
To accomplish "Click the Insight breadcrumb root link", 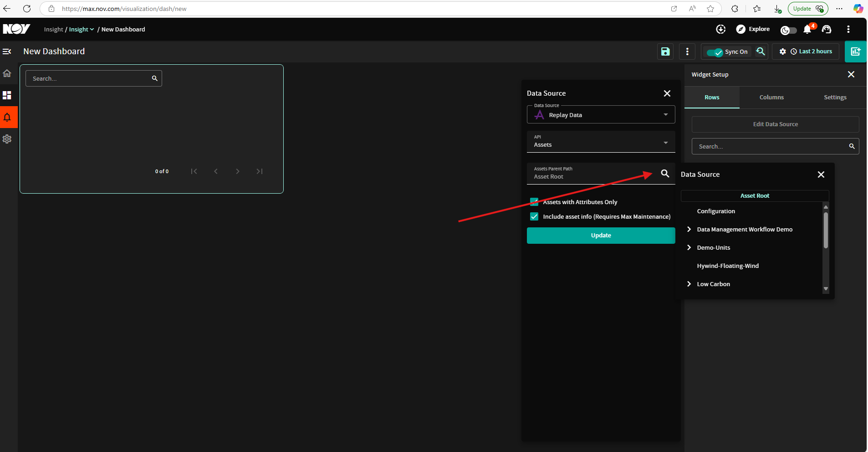I will (x=53, y=29).
